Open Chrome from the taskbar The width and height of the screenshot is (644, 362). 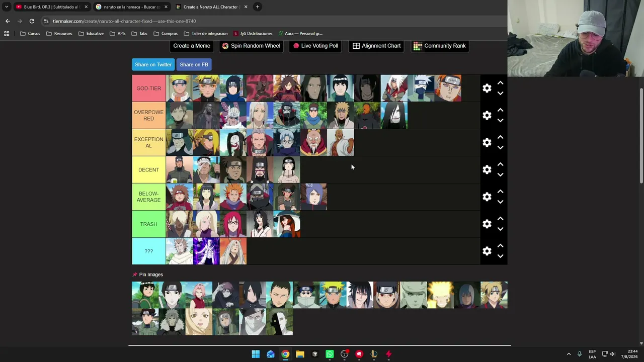(285, 354)
